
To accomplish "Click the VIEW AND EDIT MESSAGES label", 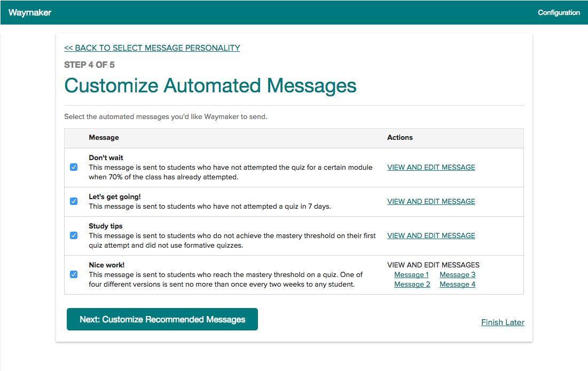I will (433, 265).
